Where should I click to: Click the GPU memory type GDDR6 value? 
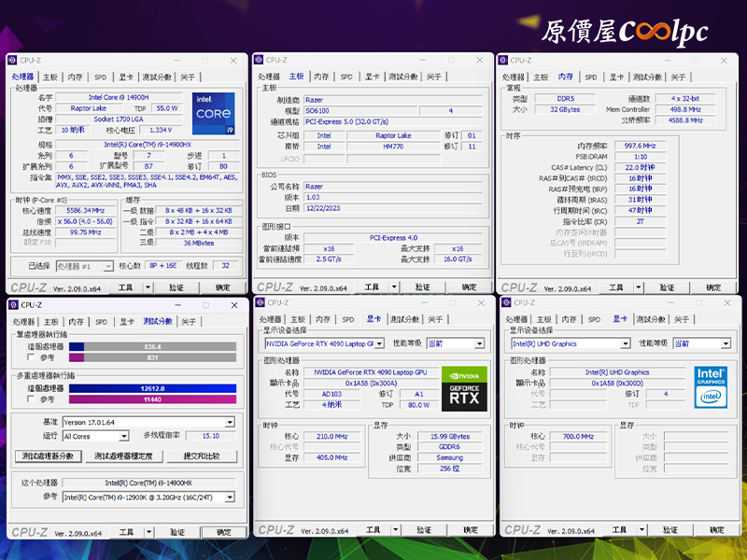[x=450, y=447]
